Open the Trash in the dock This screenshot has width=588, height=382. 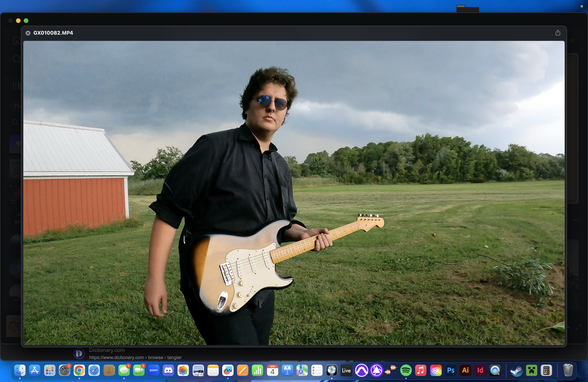pyautogui.click(x=568, y=370)
